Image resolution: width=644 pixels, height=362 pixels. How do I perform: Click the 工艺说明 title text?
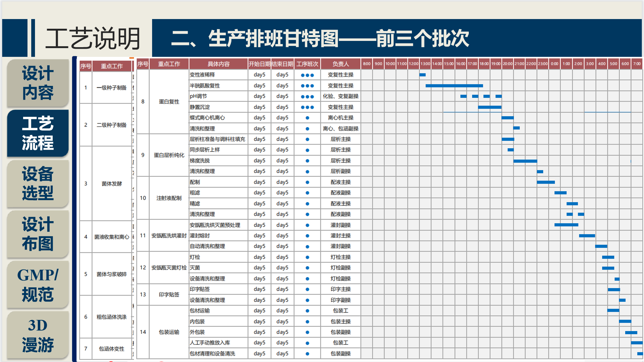[x=93, y=39]
